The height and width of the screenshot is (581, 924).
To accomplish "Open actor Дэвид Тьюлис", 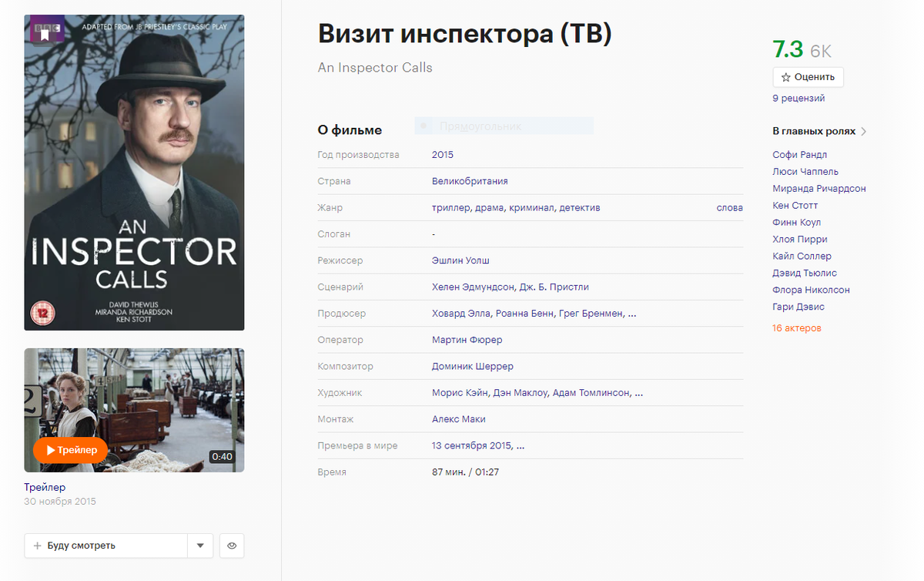I will (805, 274).
